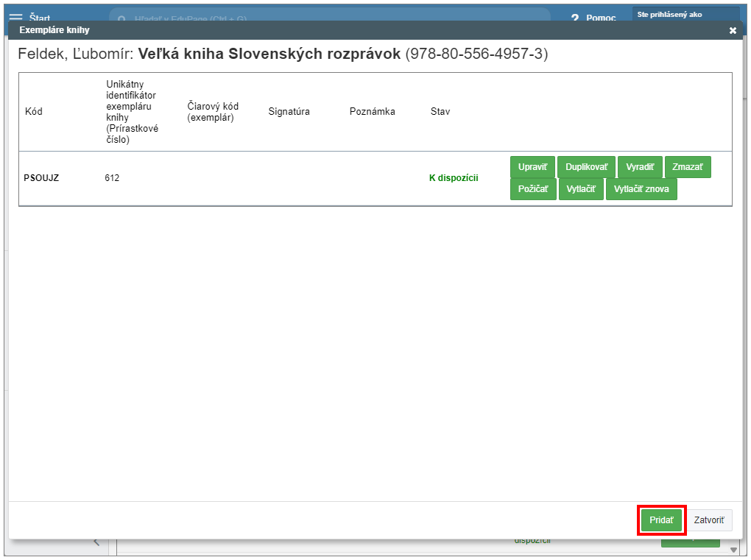751x560 pixels.
Task: Close the Exempláre knihy dialog with X
Action: 732,30
